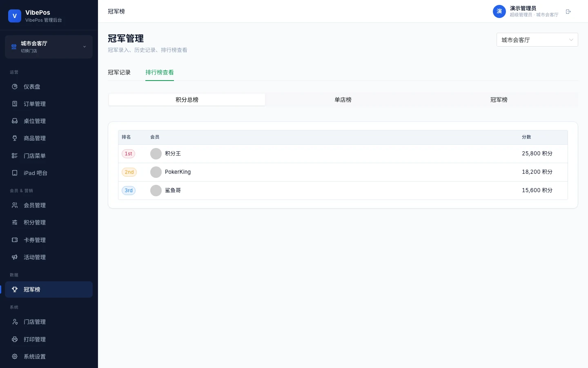Click the 活动管理 megaphone icon
588x368 pixels.
click(x=15, y=257)
